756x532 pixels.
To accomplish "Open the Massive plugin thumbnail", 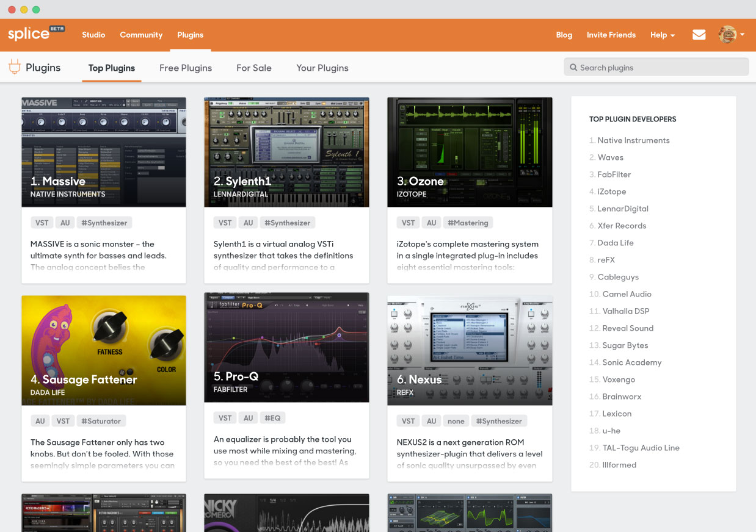I will [x=104, y=152].
